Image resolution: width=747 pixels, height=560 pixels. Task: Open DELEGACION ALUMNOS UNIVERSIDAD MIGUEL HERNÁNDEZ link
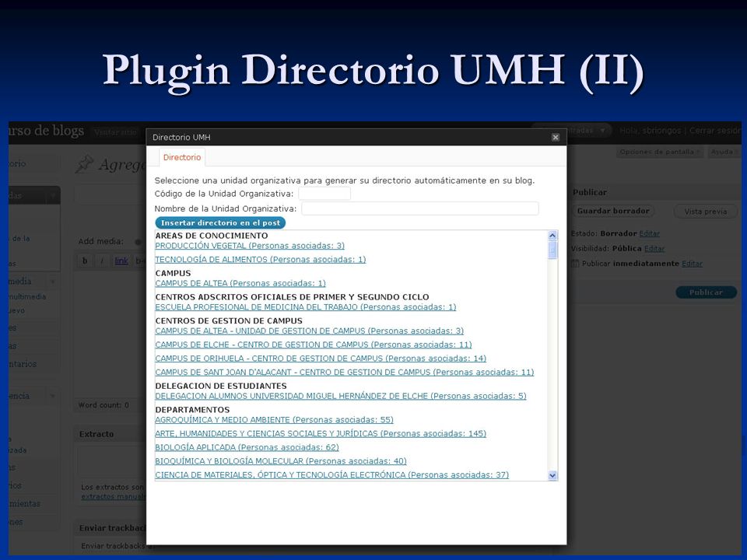(x=341, y=396)
